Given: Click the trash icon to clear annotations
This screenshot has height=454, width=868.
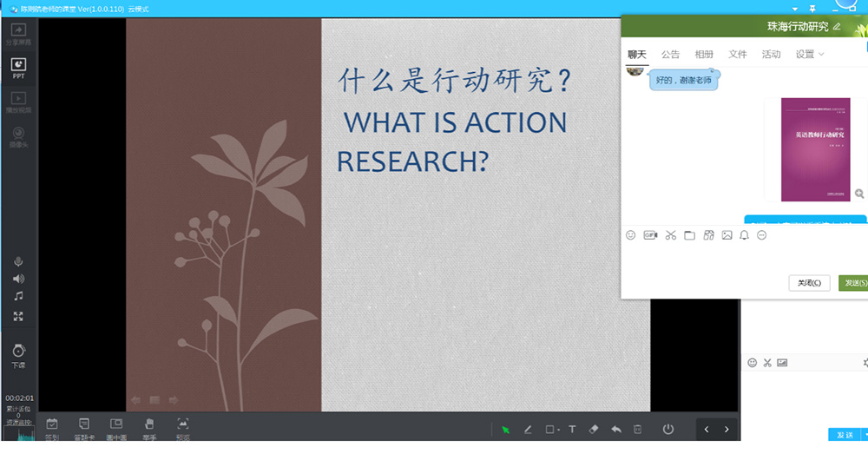Looking at the screenshot, I should pos(637,429).
